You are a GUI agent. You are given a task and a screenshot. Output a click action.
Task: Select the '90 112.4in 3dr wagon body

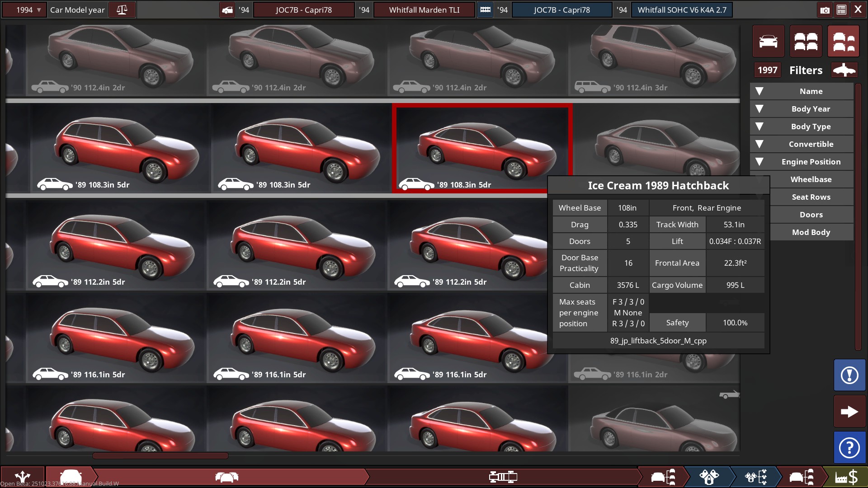(x=654, y=60)
